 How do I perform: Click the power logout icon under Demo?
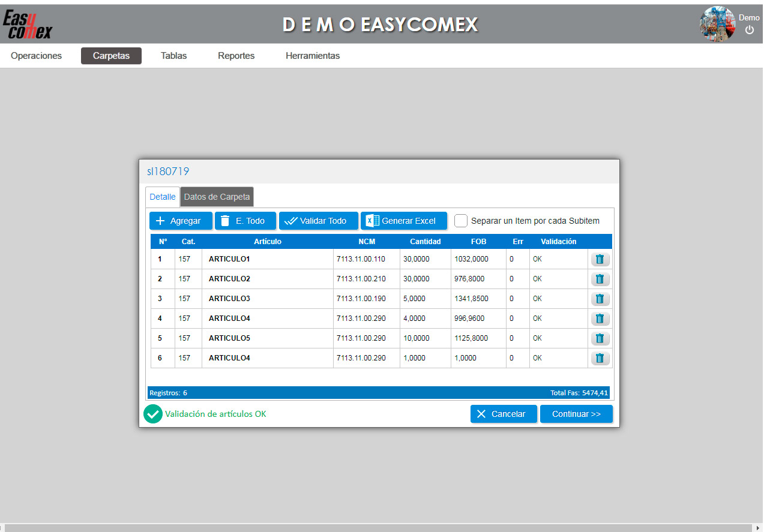750,30
